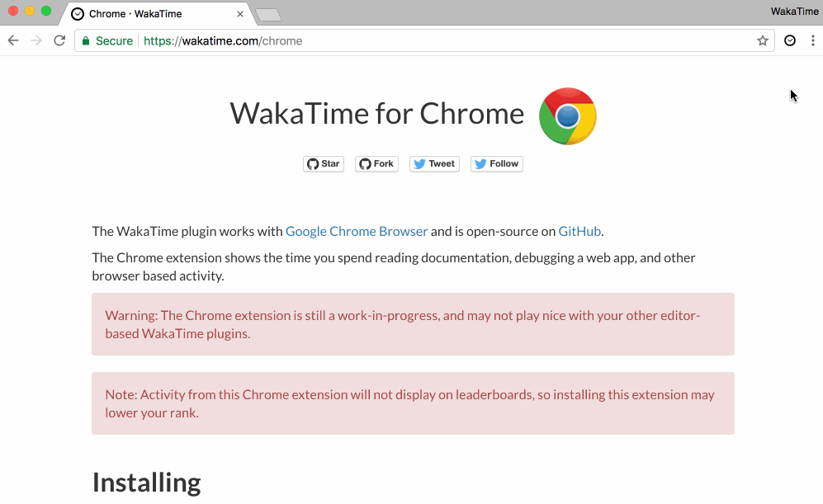Image resolution: width=823 pixels, height=504 pixels.
Task: Select the Chrome · WakaTime tab
Action: 140,14
